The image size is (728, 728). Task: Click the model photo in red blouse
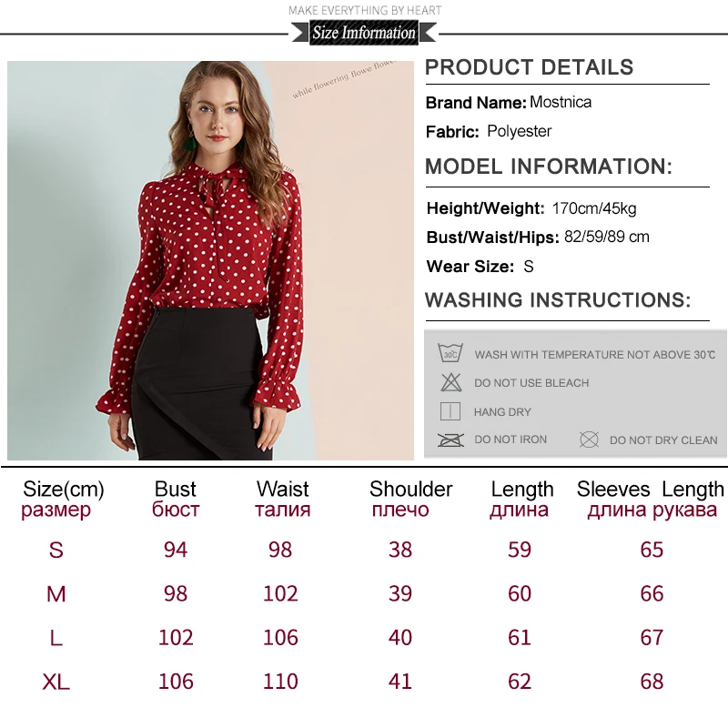tap(210, 260)
